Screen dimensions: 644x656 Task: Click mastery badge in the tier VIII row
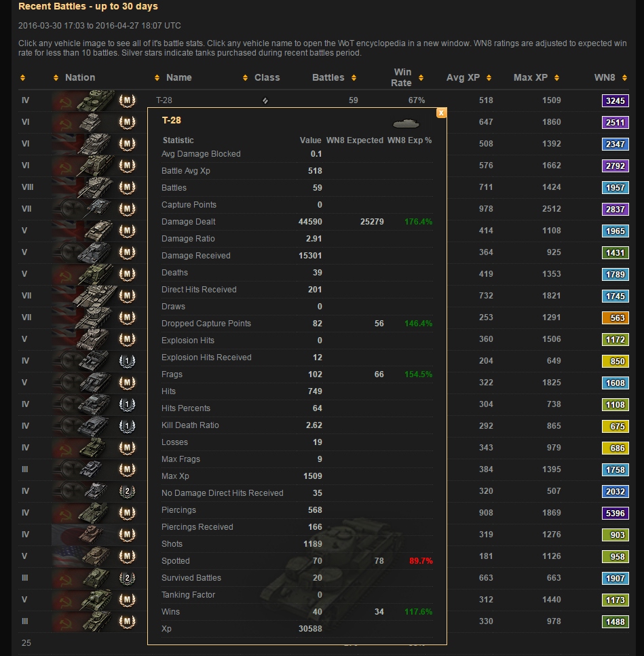click(127, 187)
